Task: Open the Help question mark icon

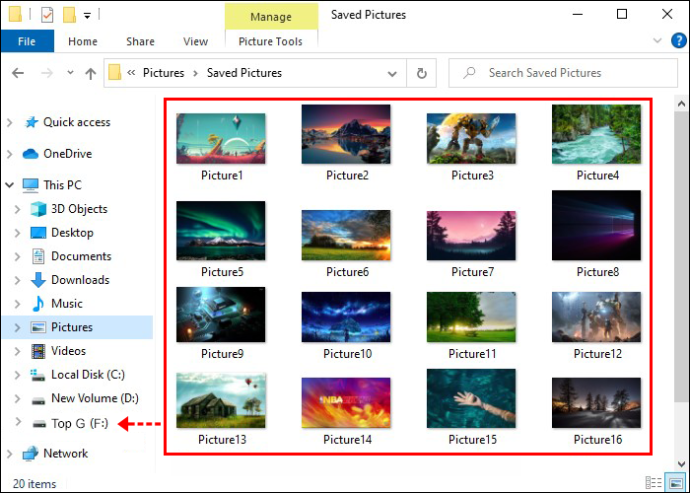Action: pyautogui.click(x=679, y=41)
